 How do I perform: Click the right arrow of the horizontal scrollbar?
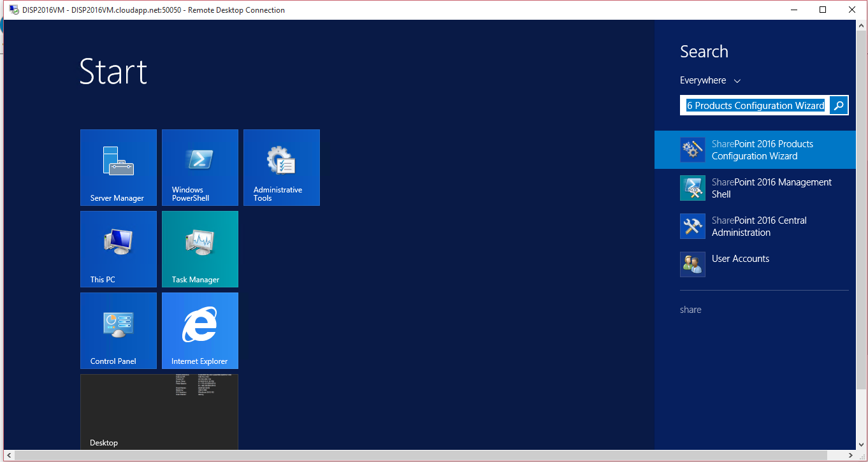[x=851, y=456]
